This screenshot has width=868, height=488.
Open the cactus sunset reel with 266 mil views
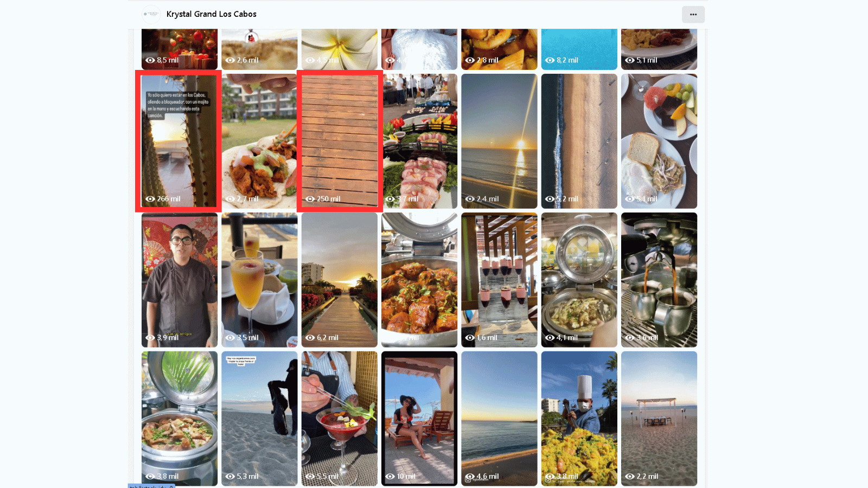click(179, 141)
